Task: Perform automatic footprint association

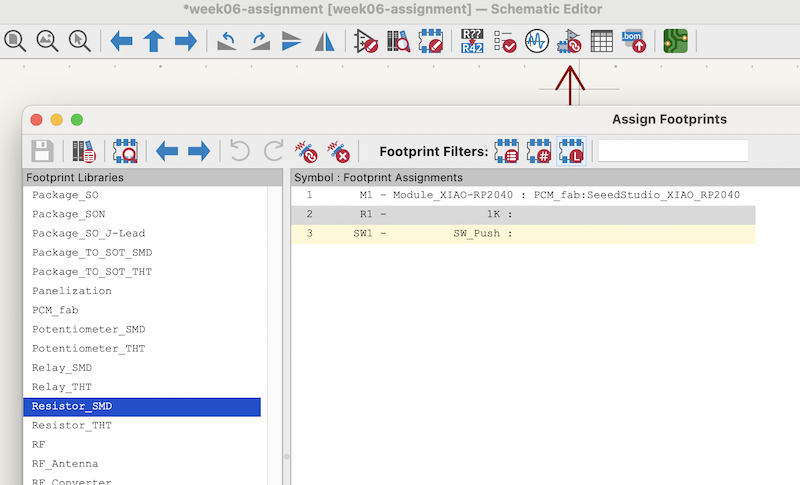Action: (306, 151)
